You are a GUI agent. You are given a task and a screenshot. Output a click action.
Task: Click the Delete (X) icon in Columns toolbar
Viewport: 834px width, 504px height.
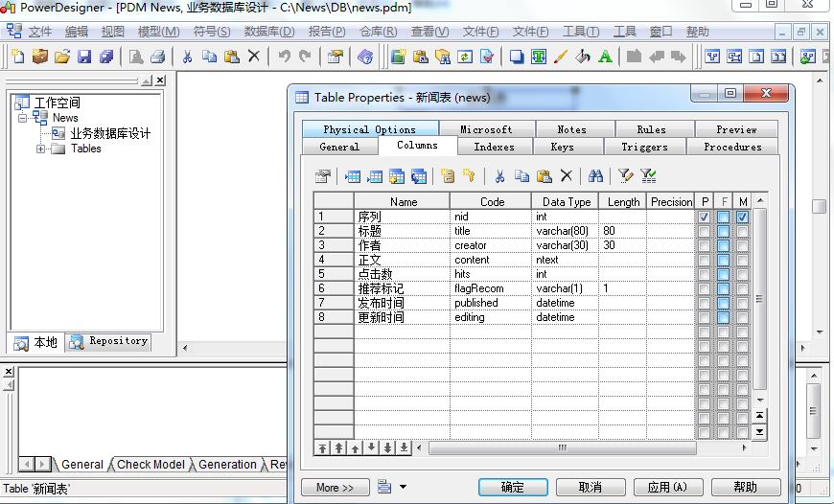(x=567, y=176)
